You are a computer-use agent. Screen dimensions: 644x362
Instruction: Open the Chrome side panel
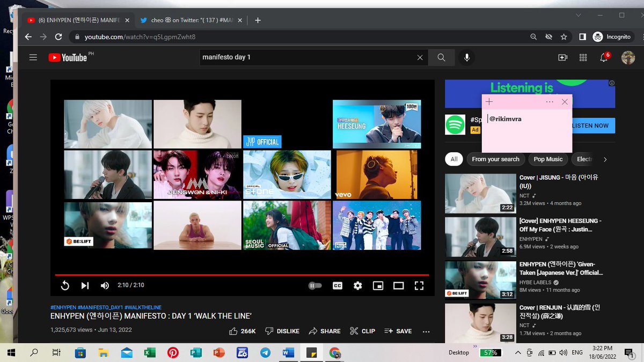click(582, 37)
